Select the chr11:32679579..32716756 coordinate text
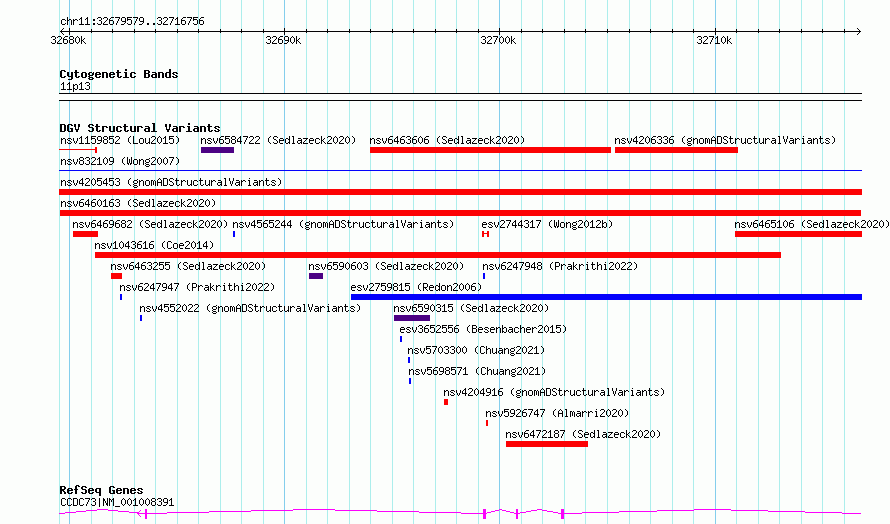The image size is (890, 524). (132, 21)
